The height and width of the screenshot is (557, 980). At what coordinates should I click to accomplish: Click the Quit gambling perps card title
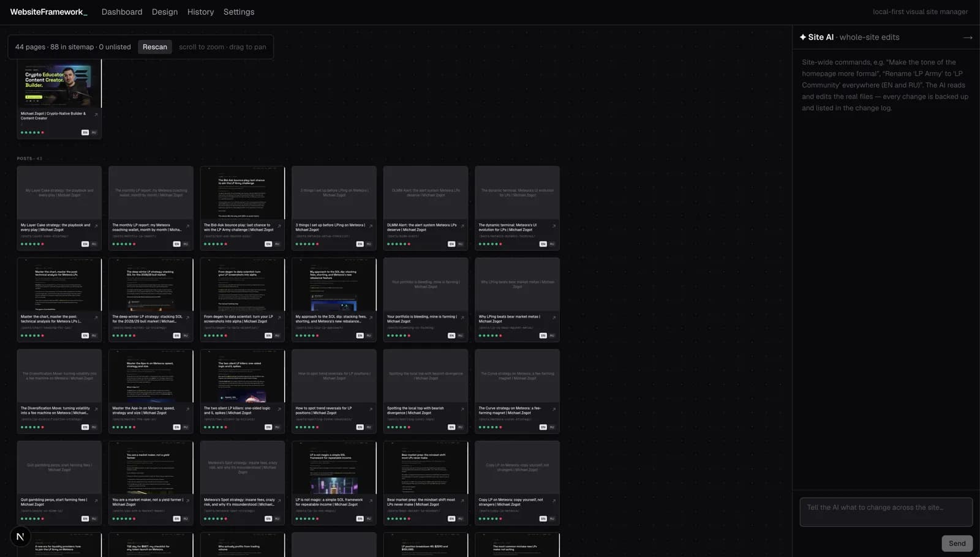pos(55,502)
